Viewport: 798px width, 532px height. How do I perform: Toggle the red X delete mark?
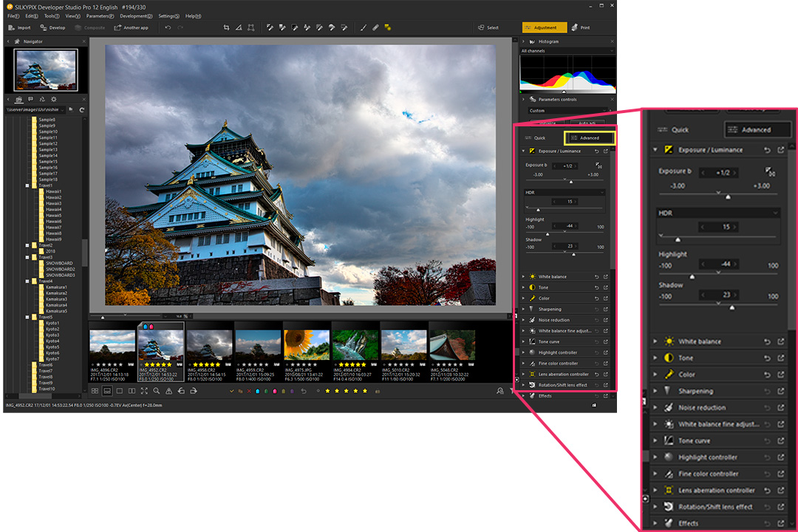249,391
